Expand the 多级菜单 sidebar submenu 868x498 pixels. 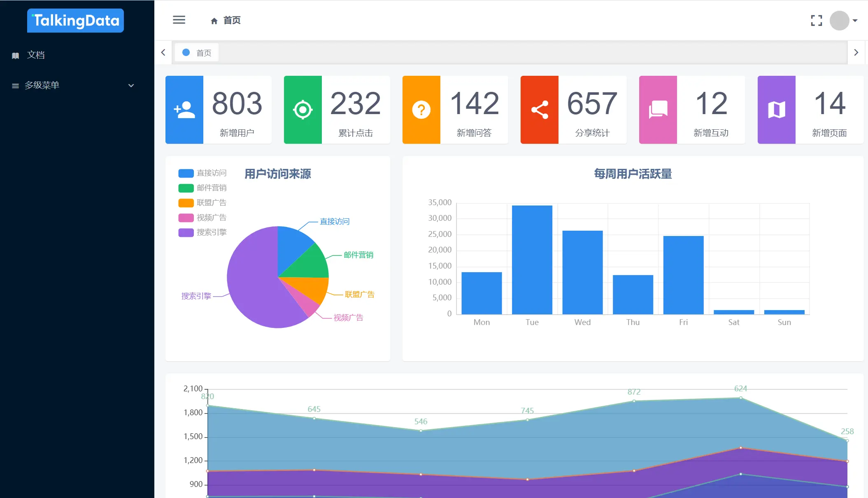(x=73, y=85)
